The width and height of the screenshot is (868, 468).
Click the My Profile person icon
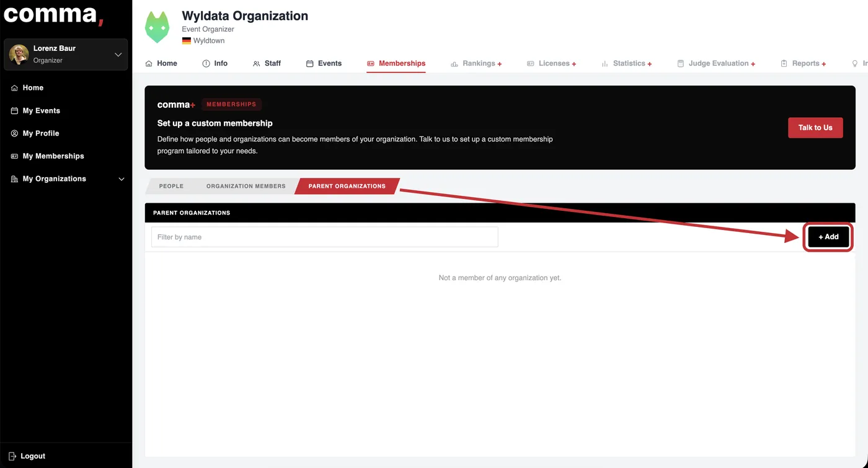click(x=14, y=133)
